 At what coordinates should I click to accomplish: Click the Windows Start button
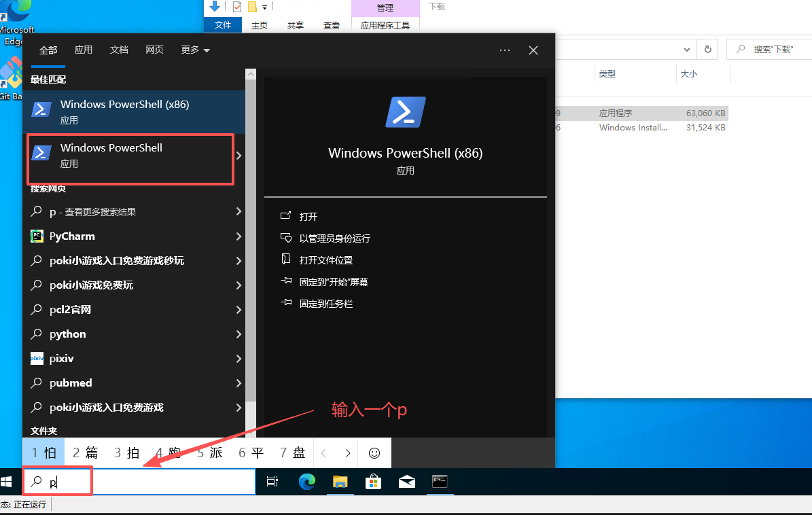[7, 482]
